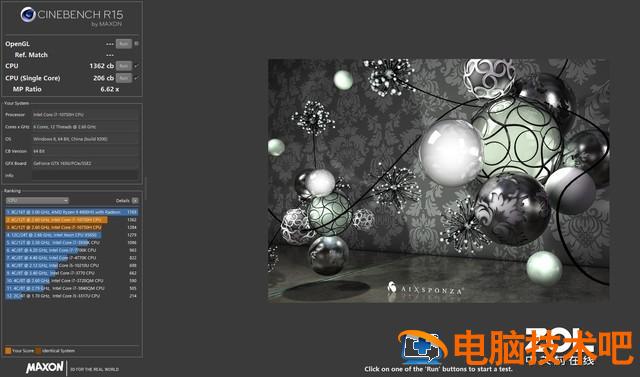The image size is (640, 377).
Task: Run the CPU (Single Core) benchmark
Action: click(x=124, y=78)
